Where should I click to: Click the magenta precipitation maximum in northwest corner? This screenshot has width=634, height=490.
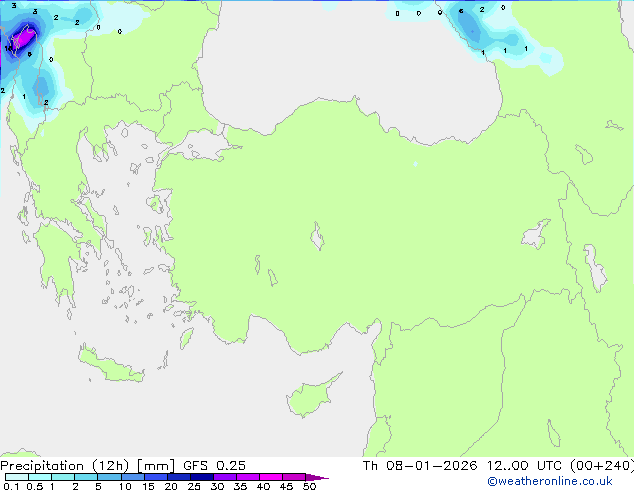pyautogui.click(x=25, y=38)
